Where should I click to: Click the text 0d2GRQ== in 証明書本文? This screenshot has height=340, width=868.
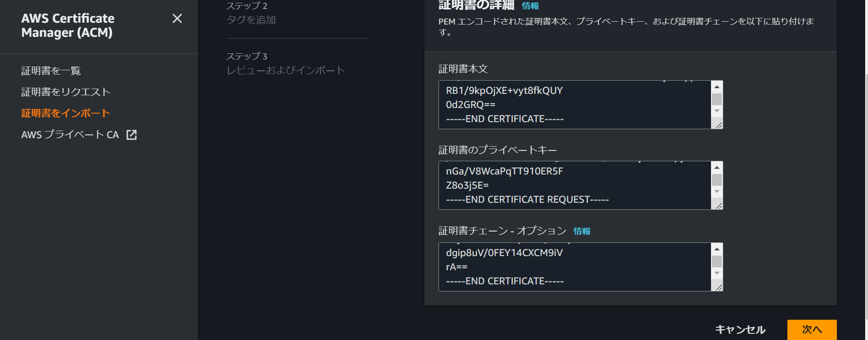click(x=471, y=105)
